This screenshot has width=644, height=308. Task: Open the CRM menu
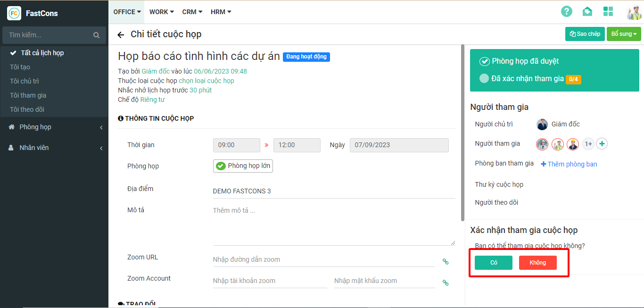pyautogui.click(x=192, y=12)
